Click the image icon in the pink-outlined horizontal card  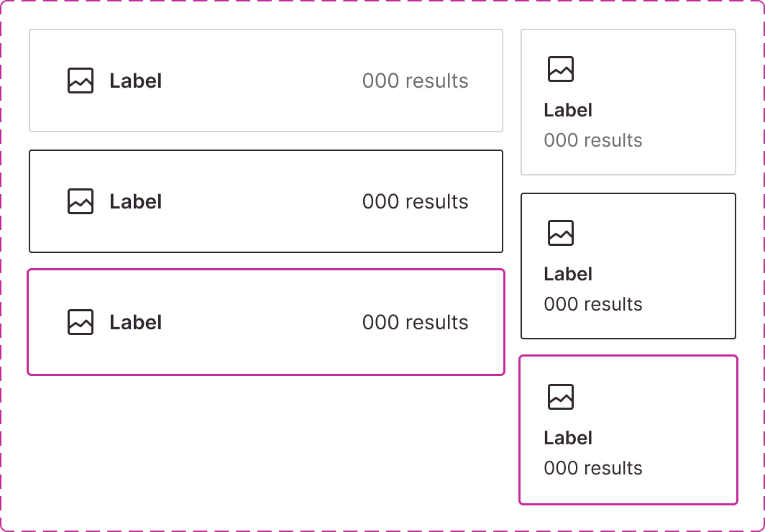pos(81,322)
